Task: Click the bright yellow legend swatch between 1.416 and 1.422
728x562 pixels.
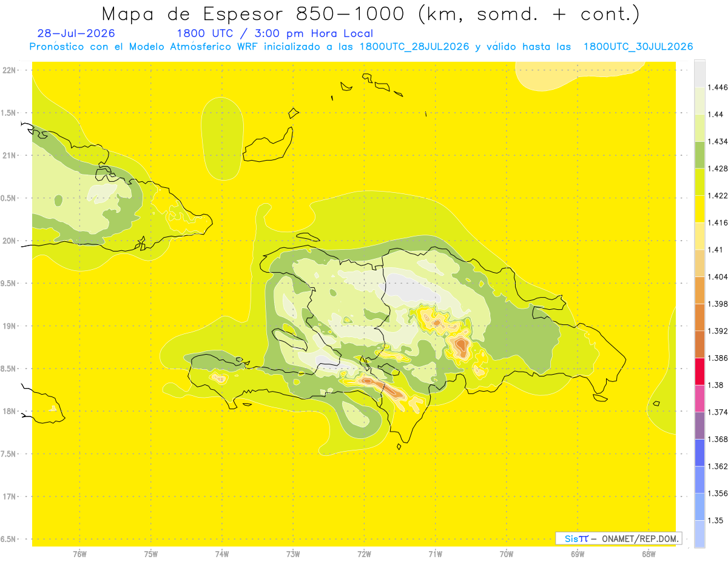Action: (x=699, y=209)
